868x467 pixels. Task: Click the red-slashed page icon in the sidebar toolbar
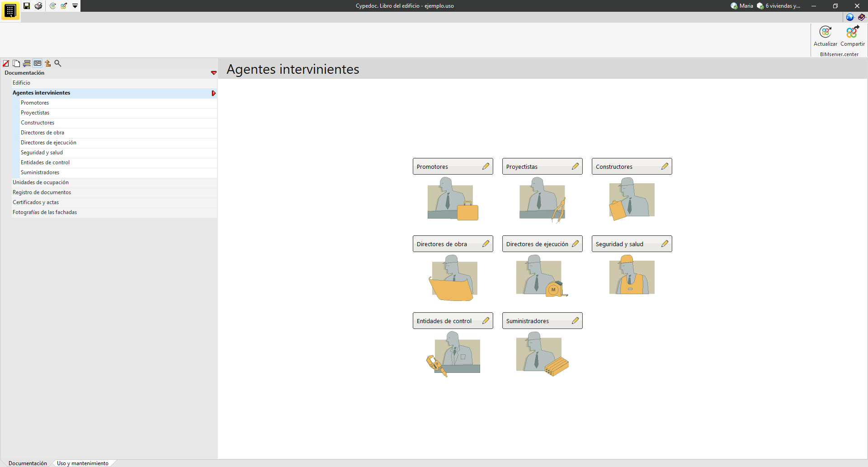6,63
